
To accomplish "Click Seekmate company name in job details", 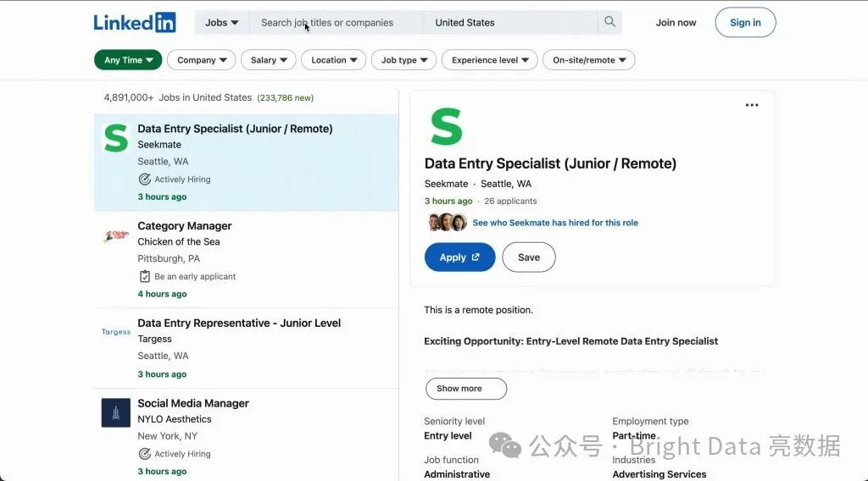I will tap(446, 184).
